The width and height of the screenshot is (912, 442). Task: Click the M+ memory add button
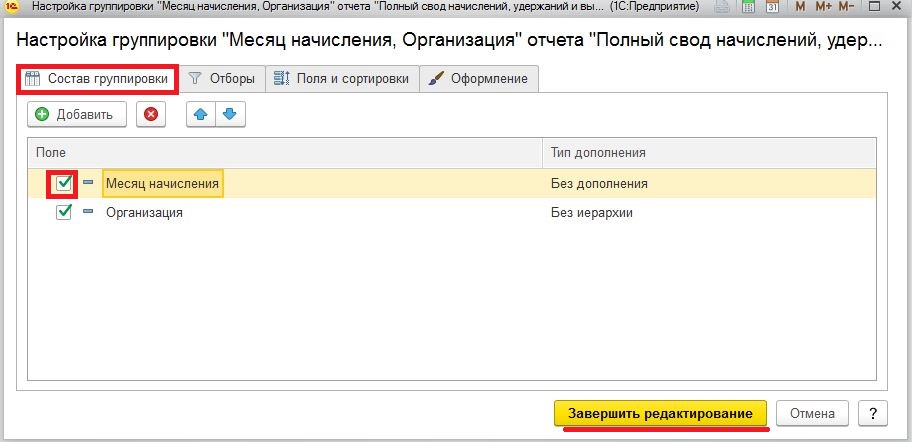click(824, 8)
